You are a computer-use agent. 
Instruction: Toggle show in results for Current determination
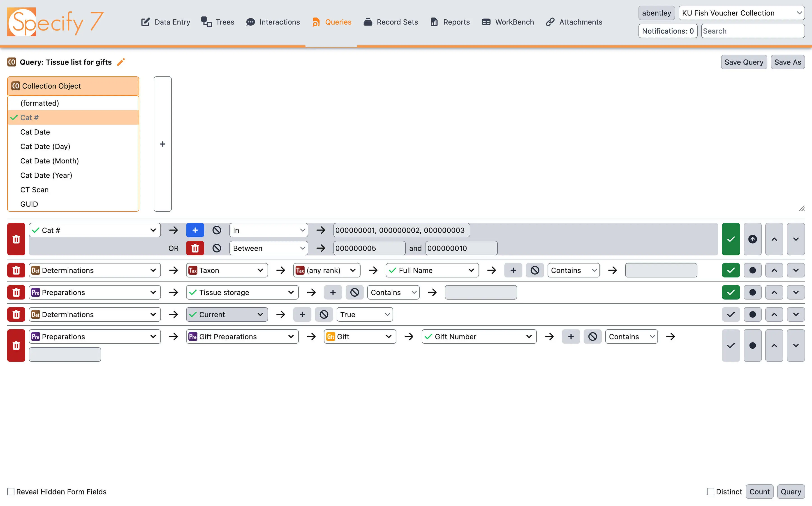click(731, 315)
